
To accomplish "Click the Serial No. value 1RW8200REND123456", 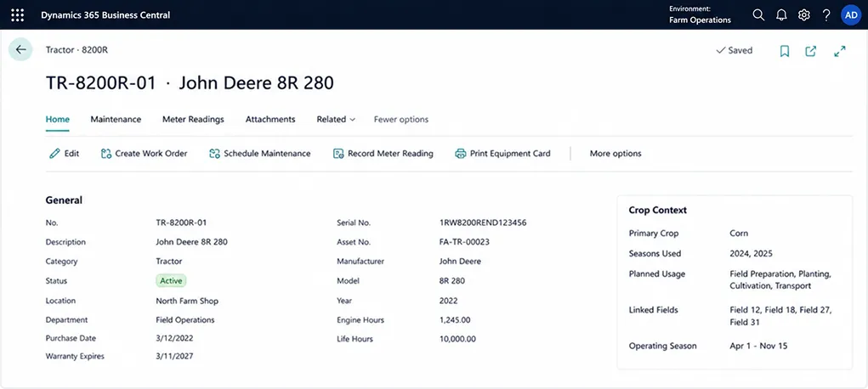I will 483,223.
